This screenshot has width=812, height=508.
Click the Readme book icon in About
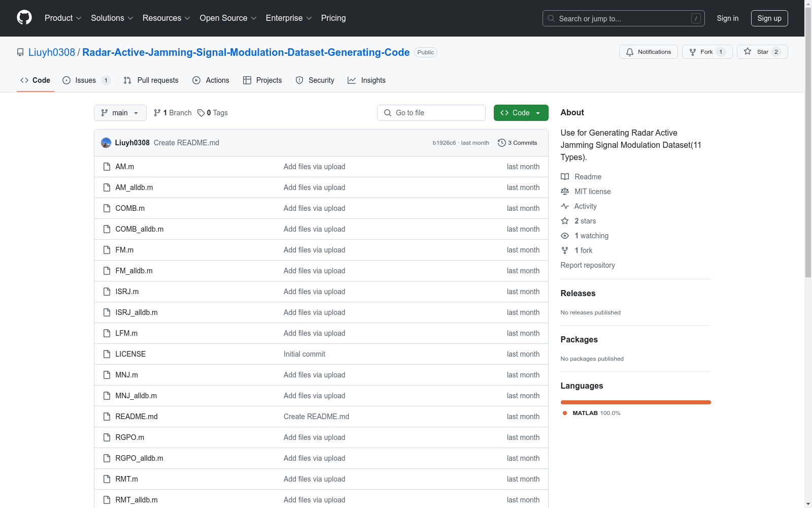click(565, 177)
